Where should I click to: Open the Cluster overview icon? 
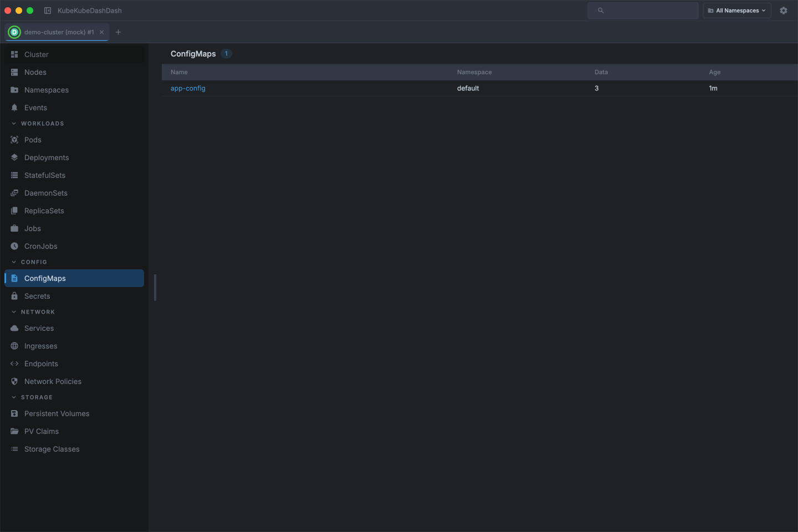point(14,54)
